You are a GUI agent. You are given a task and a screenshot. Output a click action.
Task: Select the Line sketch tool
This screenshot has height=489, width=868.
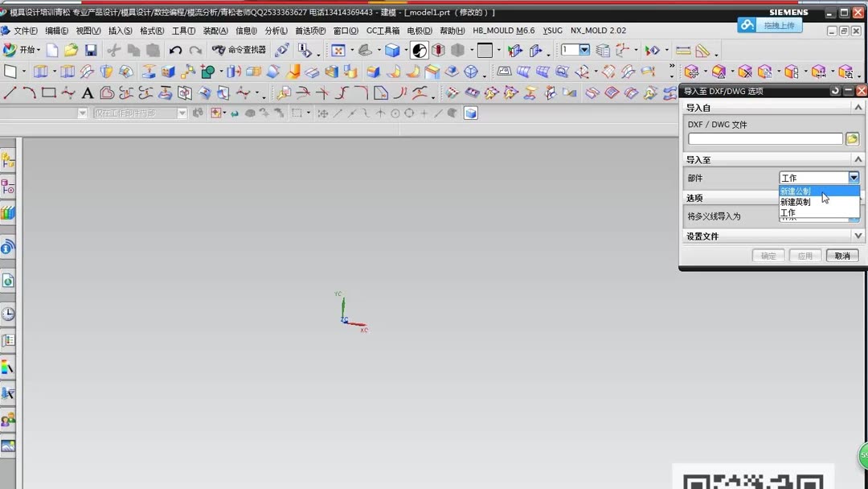click(10, 92)
